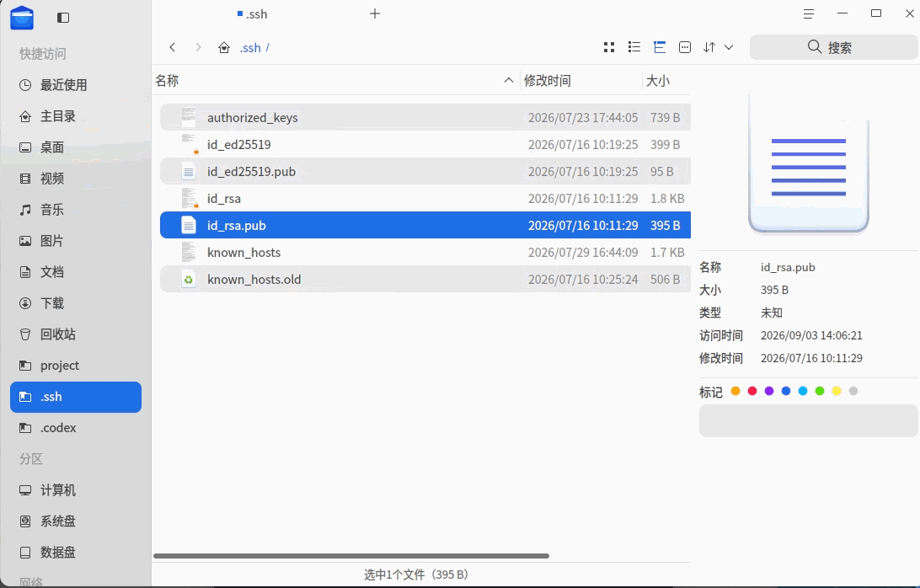The width and height of the screenshot is (920, 588).
Task: Click the tag input box
Action: (809, 420)
